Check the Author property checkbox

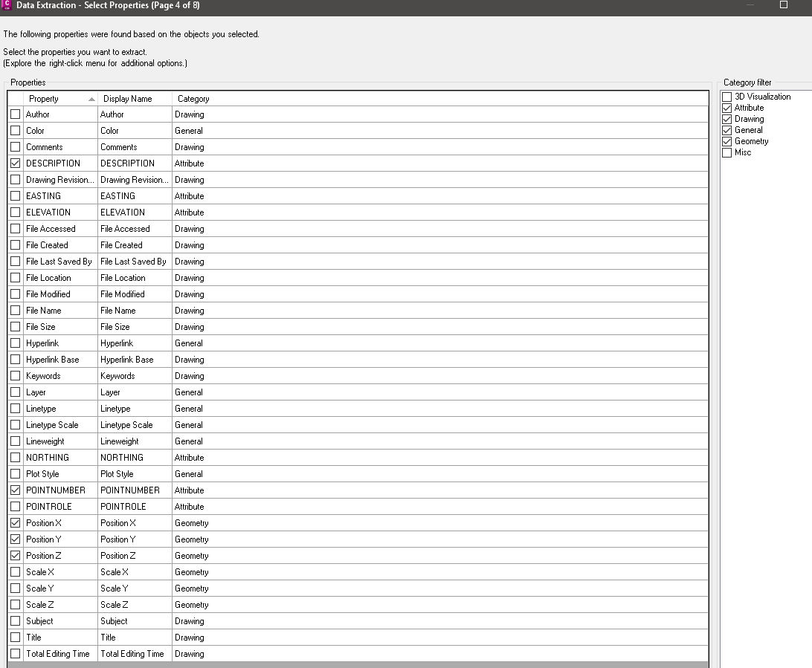(x=16, y=114)
